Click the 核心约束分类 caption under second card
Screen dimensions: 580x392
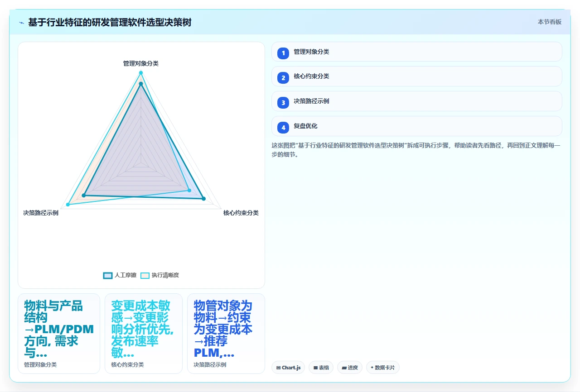pos(127,365)
